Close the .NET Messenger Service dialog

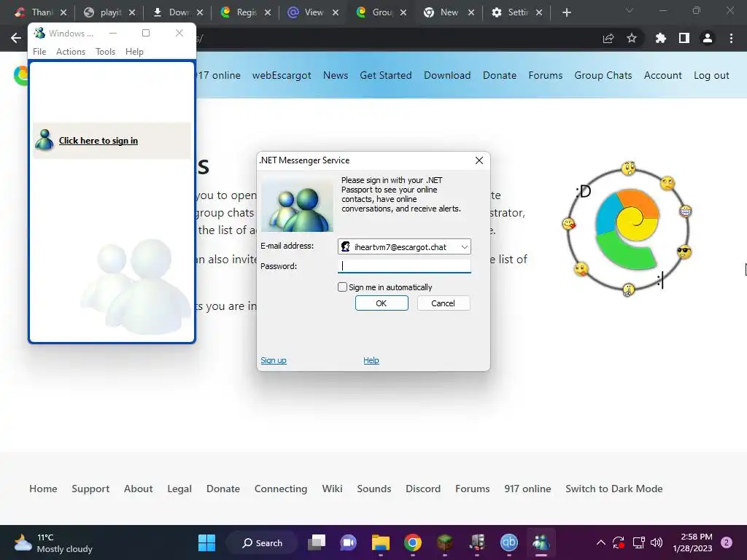(479, 160)
